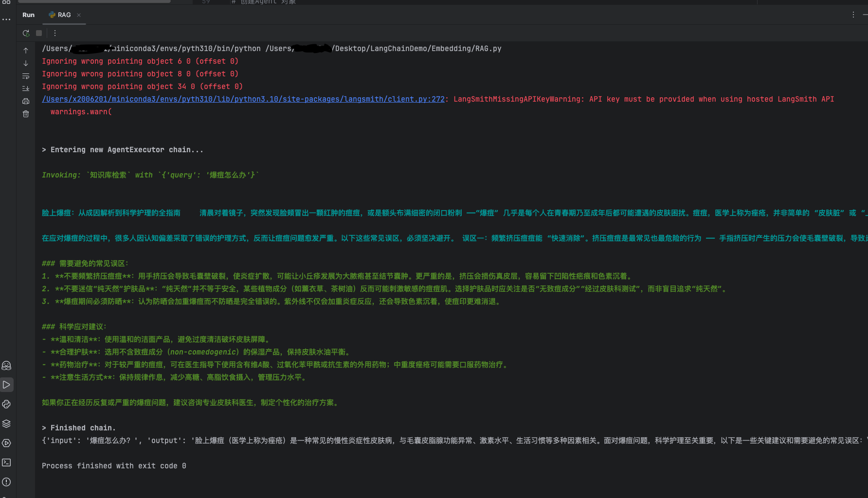The image size is (868, 498).
Task: Click the 注意生活方式 suggestion line
Action: 174,377
